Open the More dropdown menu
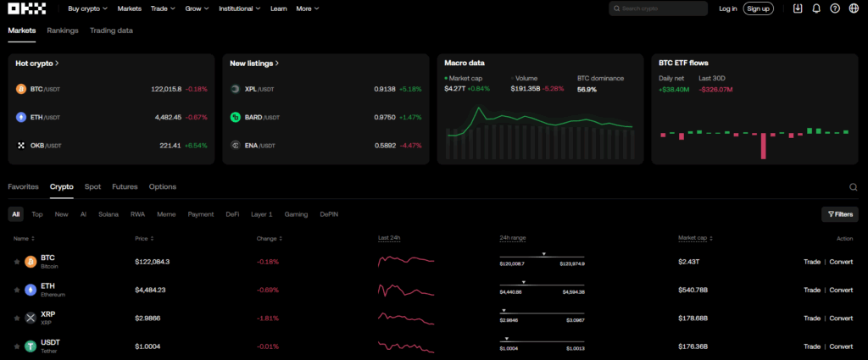 click(307, 8)
